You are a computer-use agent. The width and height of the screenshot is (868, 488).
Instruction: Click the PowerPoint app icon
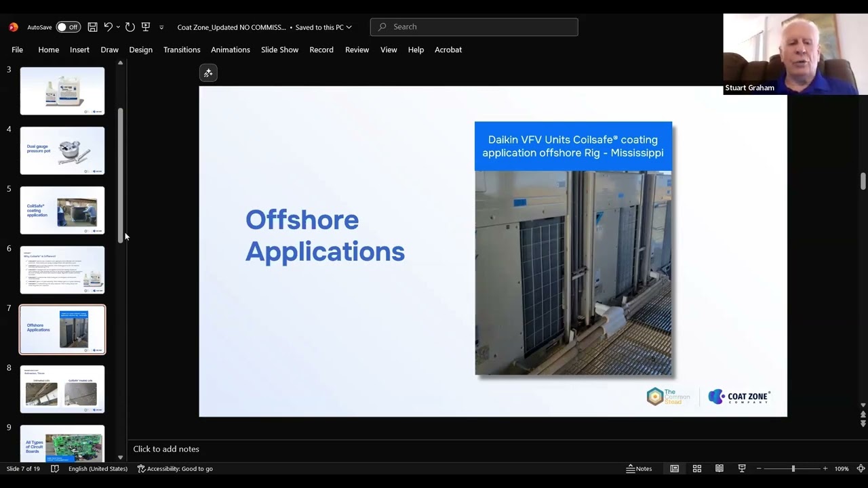point(13,27)
